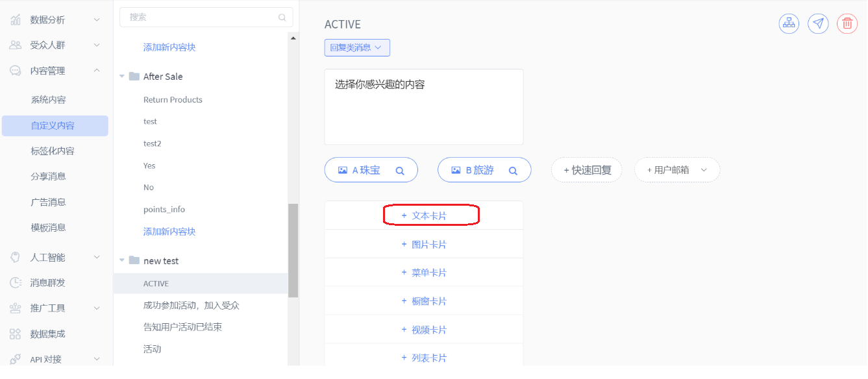Viewport: 868px width, 379px height.
Task: Click magnifier icon on B旅游 button
Action: [513, 171]
